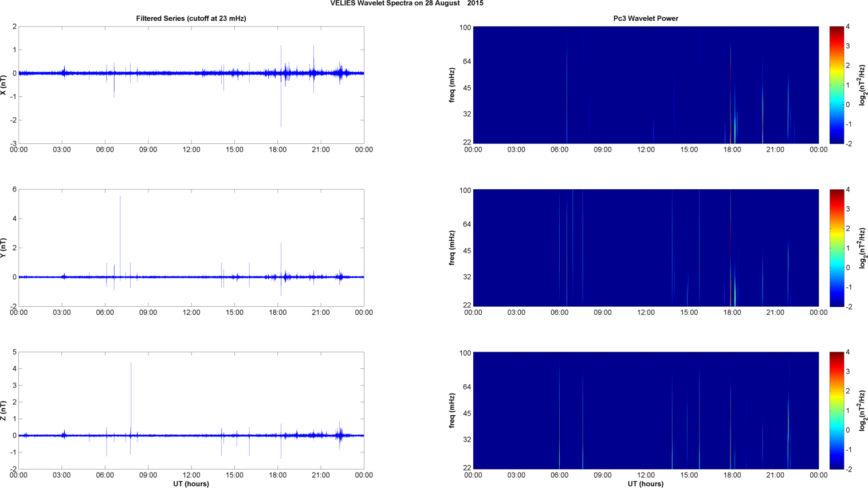Click the Pc3 Wavelet Power heading
This screenshot has height=488, width=868.
pos(646,18)
